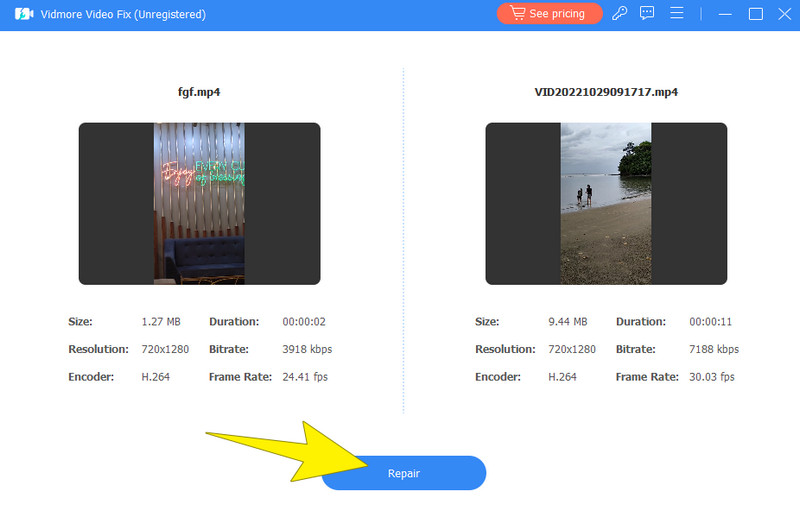Click the VID20221029091717.mp4 file name
Screen dimensions: 800x511
[x=606, y=92]
